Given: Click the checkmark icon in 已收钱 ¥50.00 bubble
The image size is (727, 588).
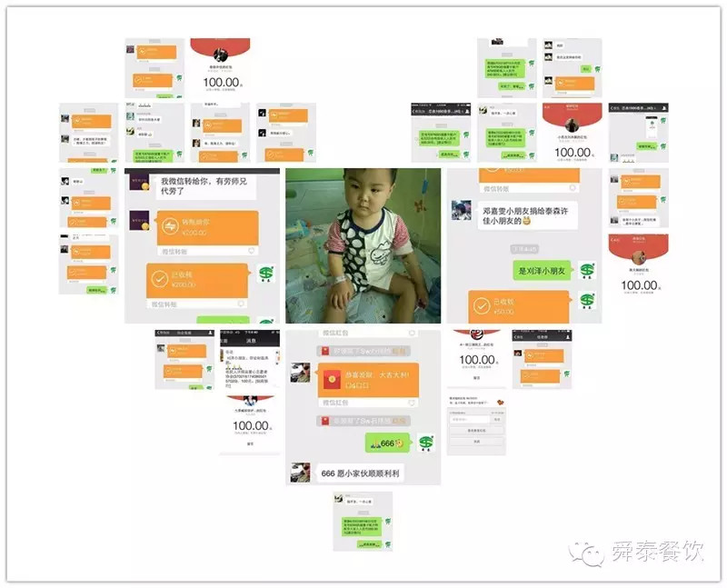Looking at the screenshot, I should [482, 306].
